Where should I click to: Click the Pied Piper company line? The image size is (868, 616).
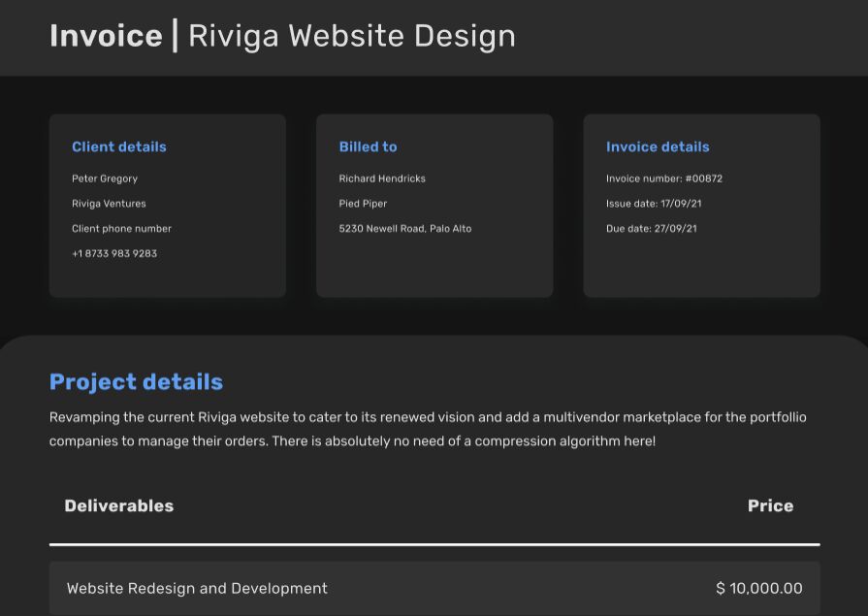pos(363,204)
